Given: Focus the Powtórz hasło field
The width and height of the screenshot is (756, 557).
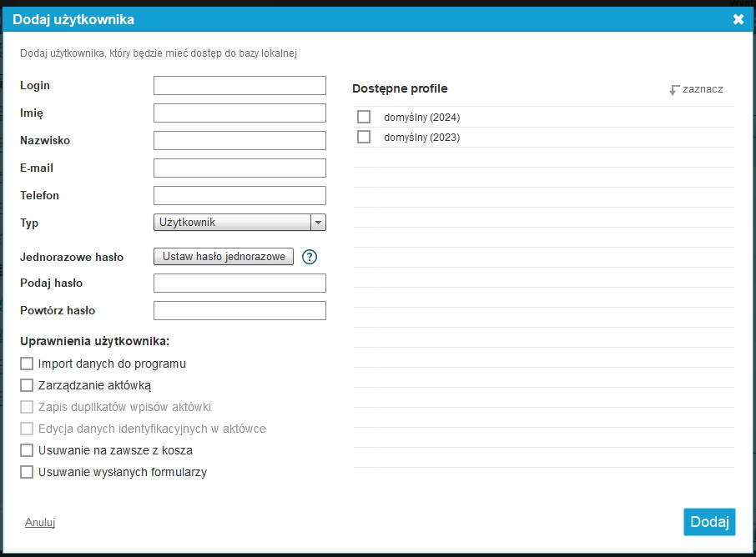Looking at the screenshot, I should tap(239, 310).
